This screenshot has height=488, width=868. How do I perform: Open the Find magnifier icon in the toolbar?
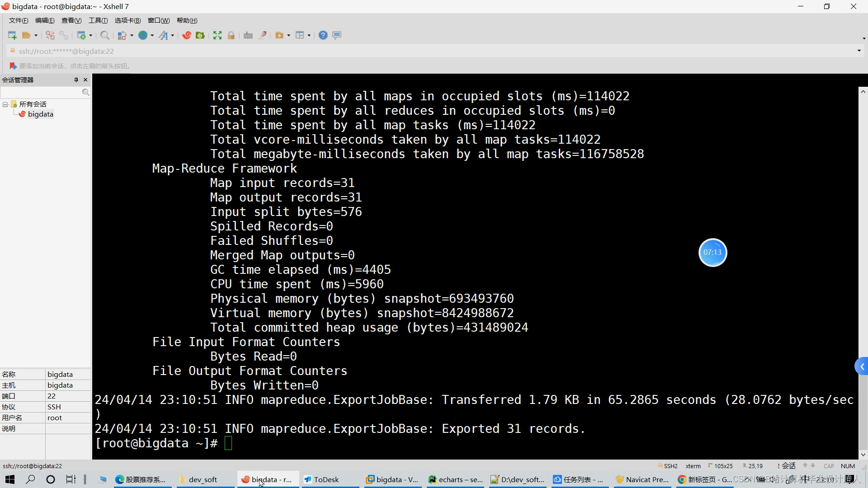click(x=104, y=35)
